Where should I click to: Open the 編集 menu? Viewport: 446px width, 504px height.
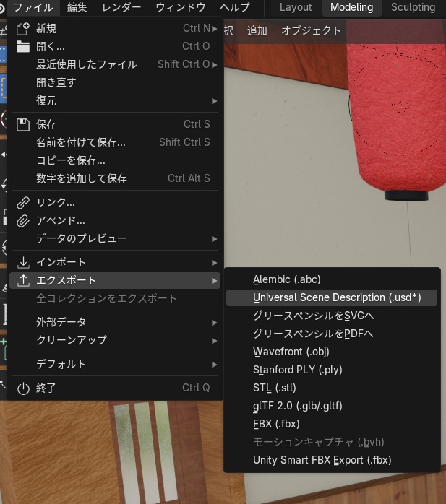77,7
